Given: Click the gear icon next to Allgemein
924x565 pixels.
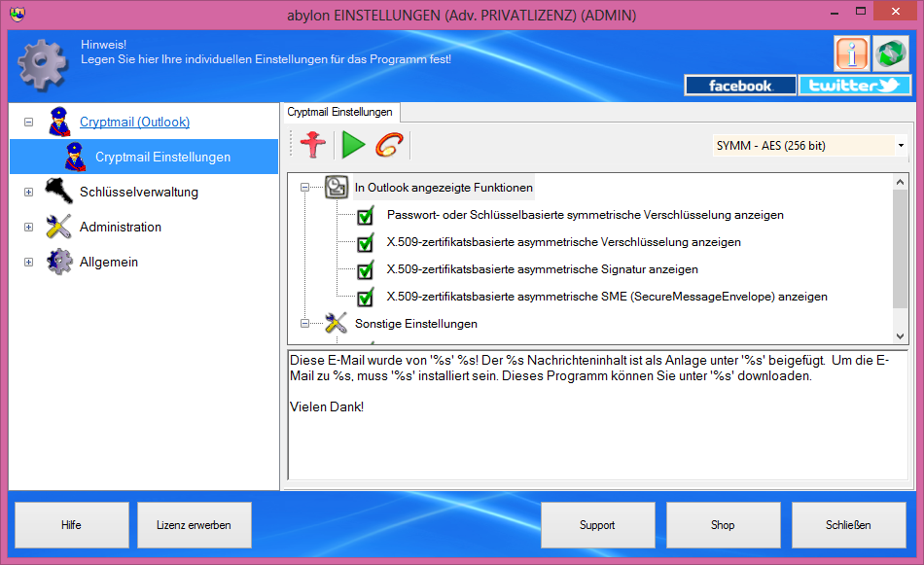Looking at the screenshot, I should coord(59,262).
